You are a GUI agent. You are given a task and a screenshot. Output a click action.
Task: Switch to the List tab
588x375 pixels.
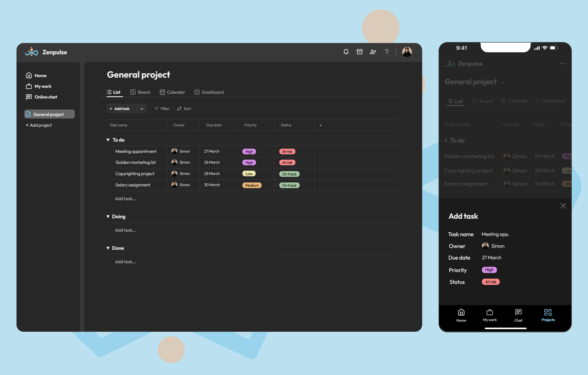coord(114,92)
